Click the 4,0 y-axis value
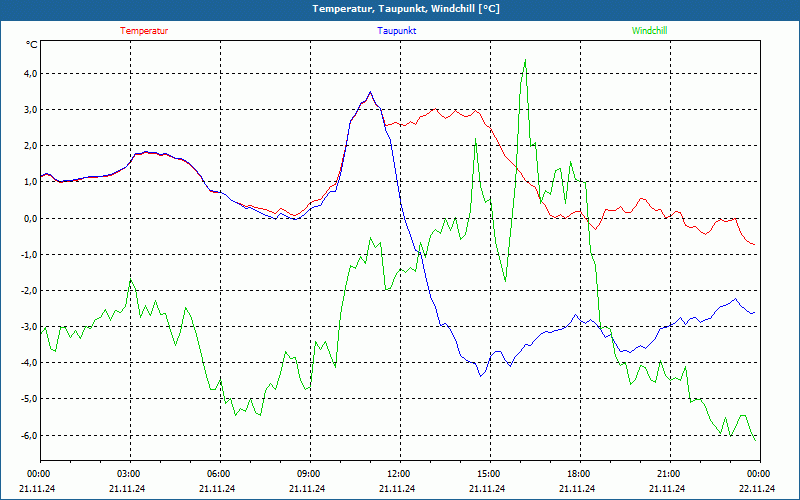The width and height of the screenshot is (800, 500). (x=30, y=73)
